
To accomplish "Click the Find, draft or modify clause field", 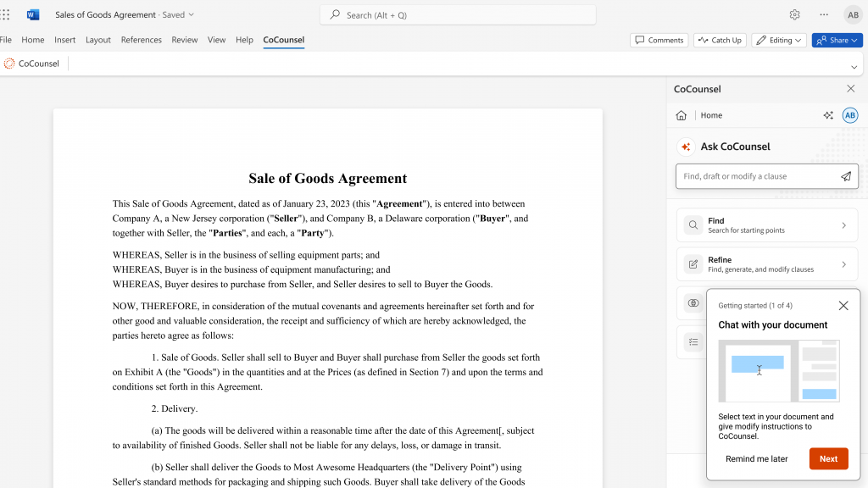I will [754, 176].
